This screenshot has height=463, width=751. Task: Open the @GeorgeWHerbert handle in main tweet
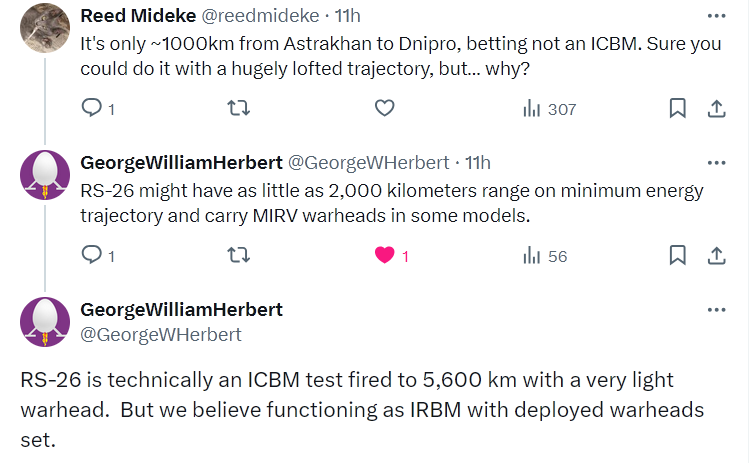[160, 335]
